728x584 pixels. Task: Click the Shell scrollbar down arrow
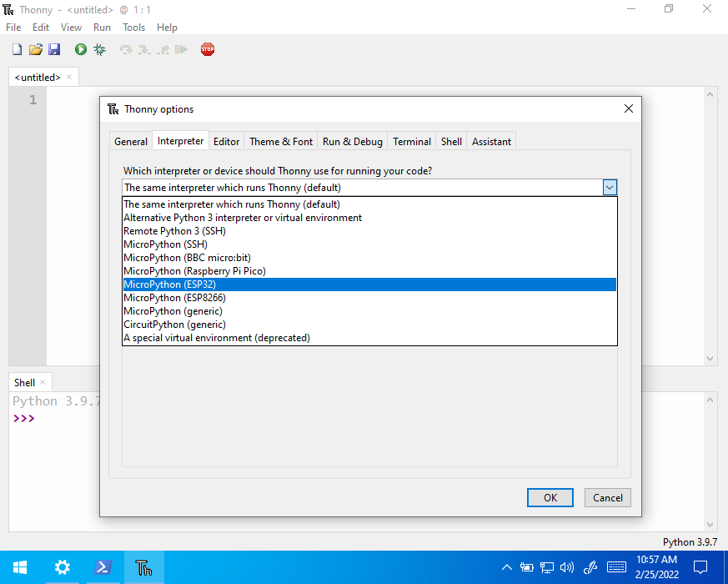click(x=710, y=525)
